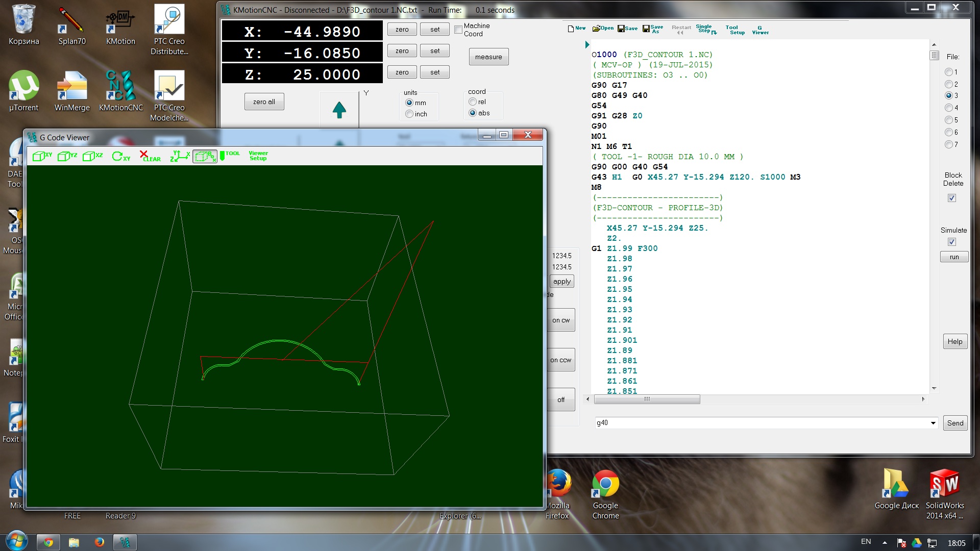The image size is (980, 551).
Task: Open Tool Setup from toolbar
Action: tap(734, 30)
